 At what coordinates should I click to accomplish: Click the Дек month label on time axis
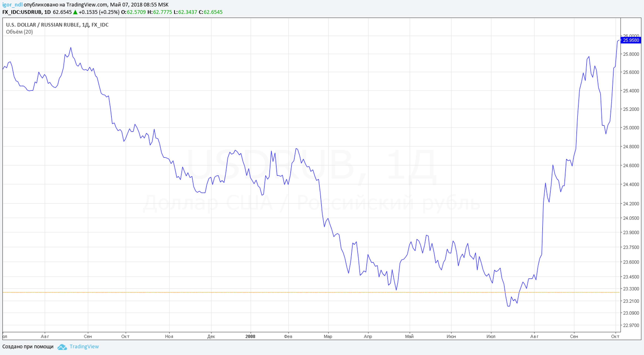tap(211, 337)
